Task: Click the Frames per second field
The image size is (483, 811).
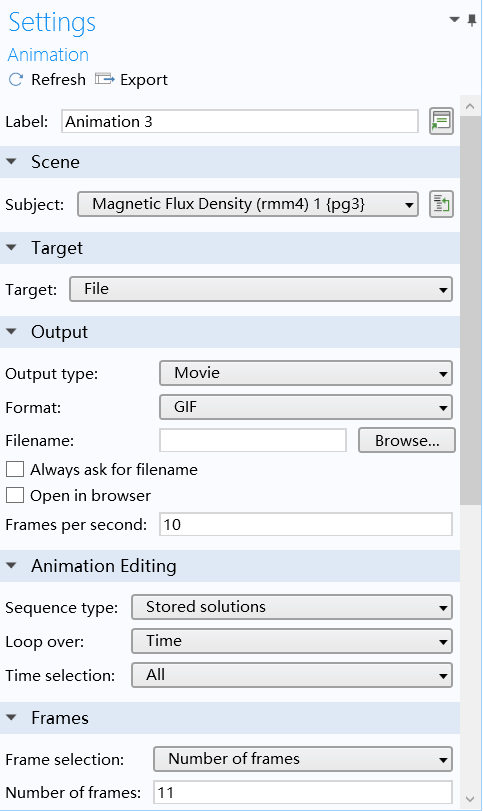Action: coord(306,524)
